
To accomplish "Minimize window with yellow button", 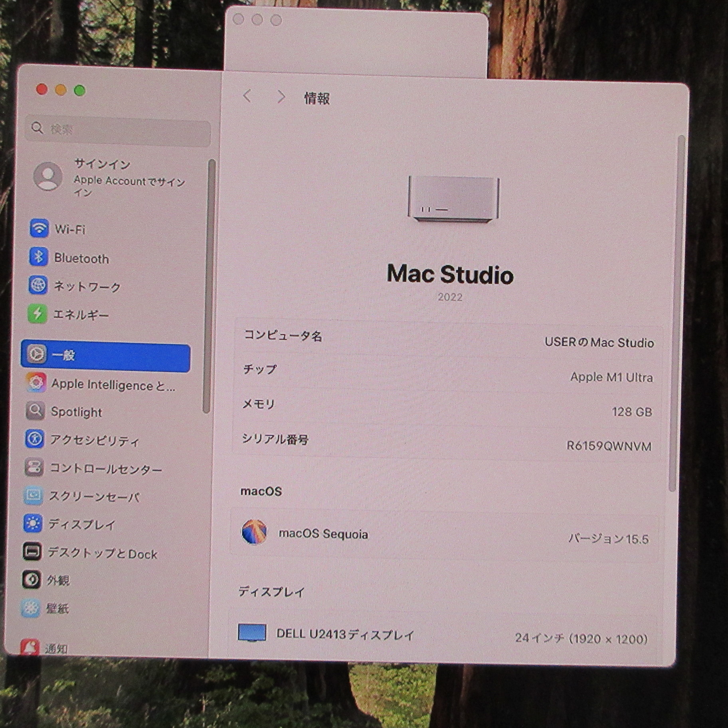I will (61, 90).
